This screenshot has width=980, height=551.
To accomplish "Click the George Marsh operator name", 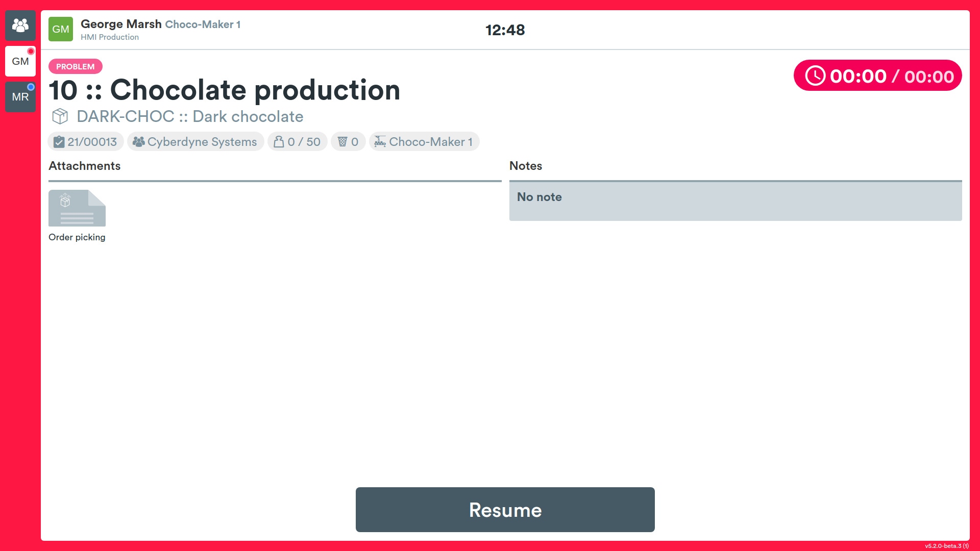I will 121,24.
